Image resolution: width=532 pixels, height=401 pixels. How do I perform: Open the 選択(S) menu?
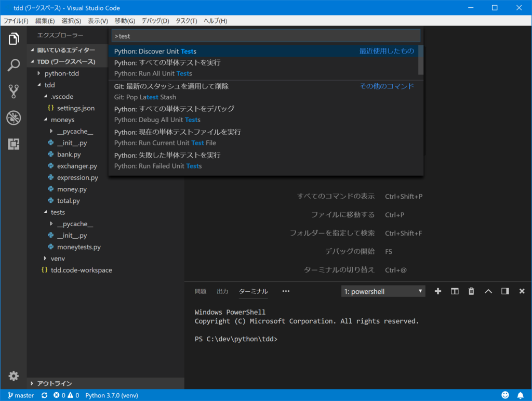71,21
